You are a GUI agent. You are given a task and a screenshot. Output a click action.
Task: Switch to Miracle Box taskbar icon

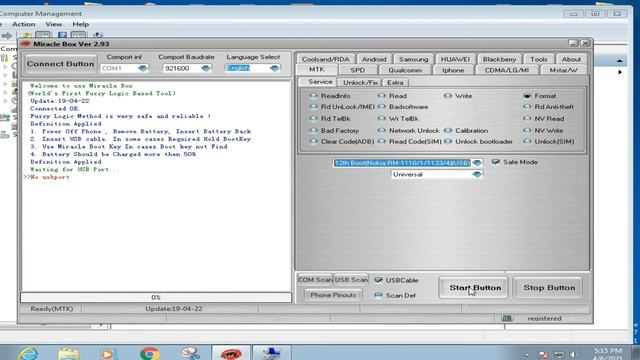pyautogui.click(x=231, y=353)
